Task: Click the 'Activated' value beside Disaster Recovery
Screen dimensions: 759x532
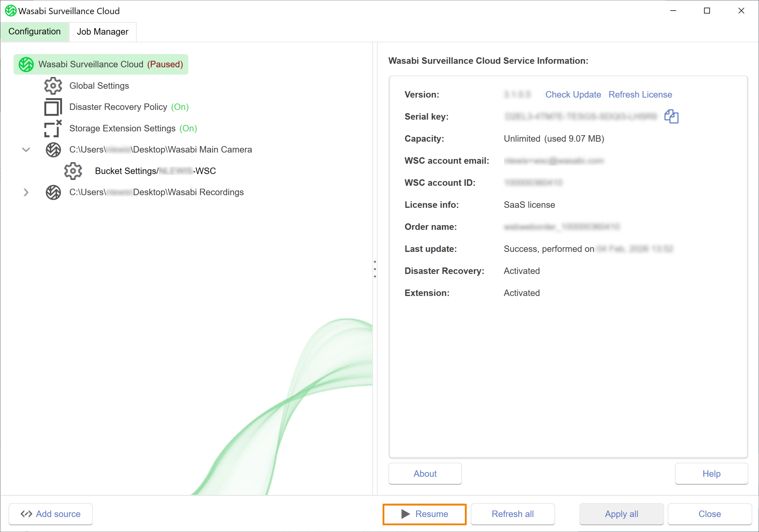Action: tap(522, 271)
